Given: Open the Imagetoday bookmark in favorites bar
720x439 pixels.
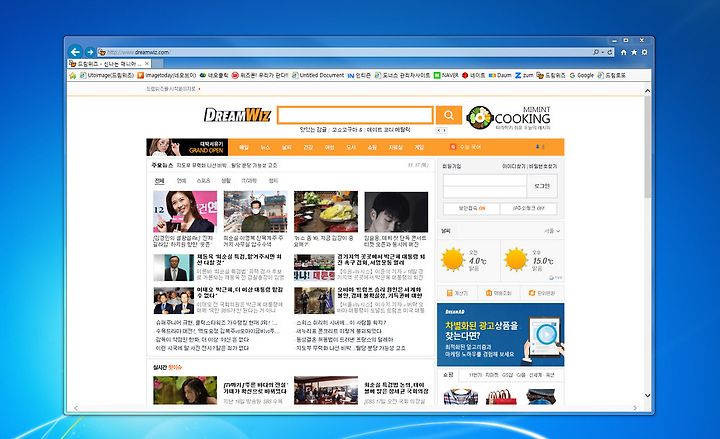Looking at the screenshot, I should click(x=167, y=75).
